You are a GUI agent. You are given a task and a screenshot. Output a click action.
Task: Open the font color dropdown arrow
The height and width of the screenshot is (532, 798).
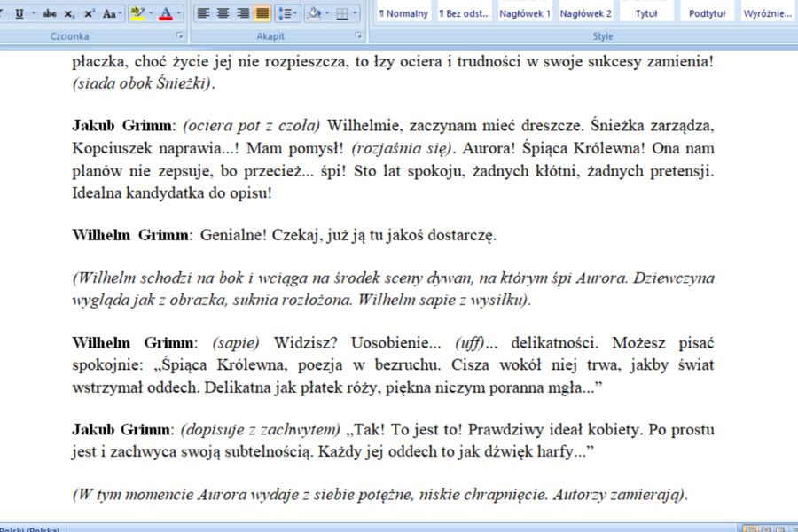click(179, 13)
